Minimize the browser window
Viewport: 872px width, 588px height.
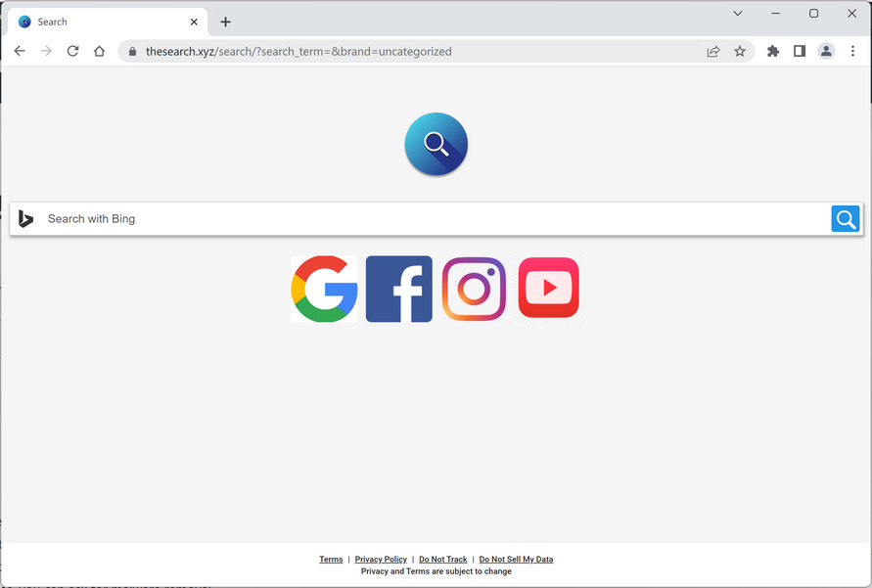[x=776, y=14]
